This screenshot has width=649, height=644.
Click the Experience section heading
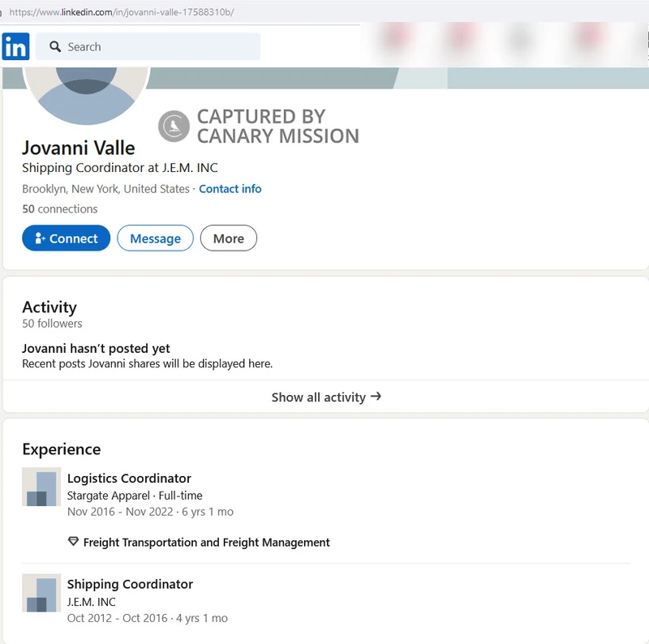click(x=62, y=449)
